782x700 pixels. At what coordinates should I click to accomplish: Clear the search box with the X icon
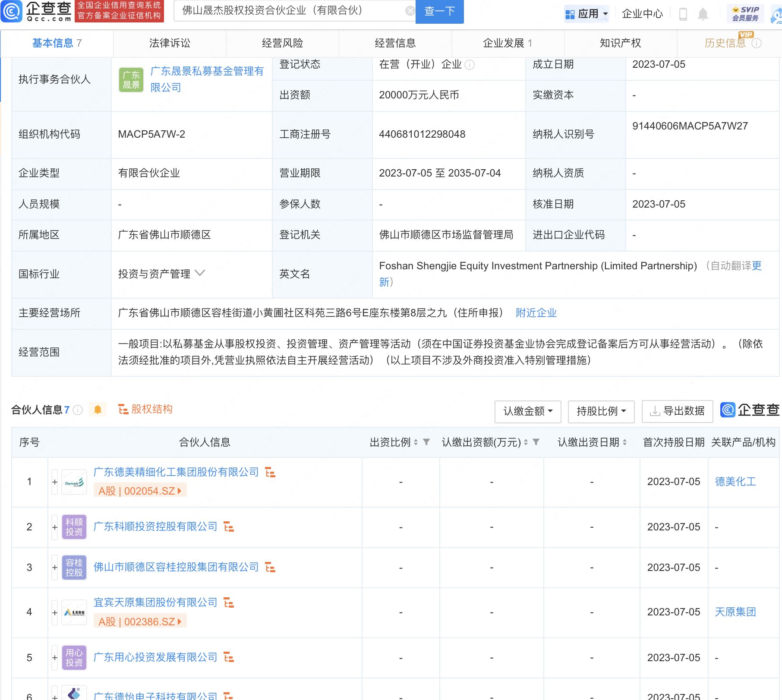click(410, 11)
